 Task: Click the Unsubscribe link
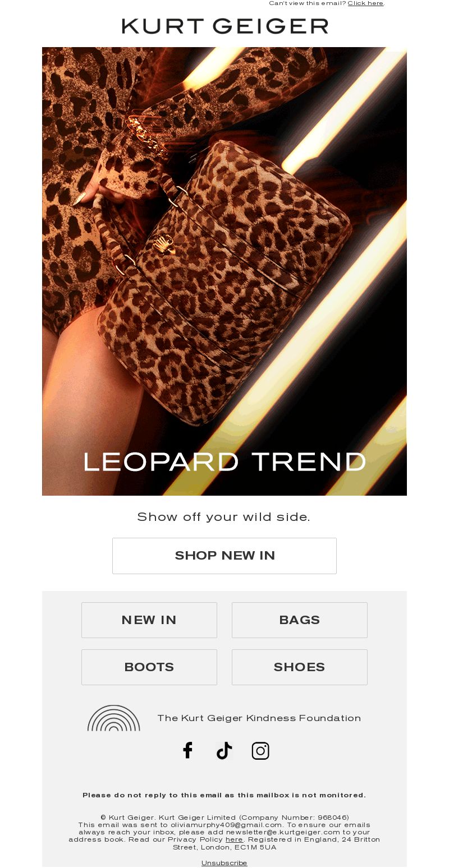224,863
